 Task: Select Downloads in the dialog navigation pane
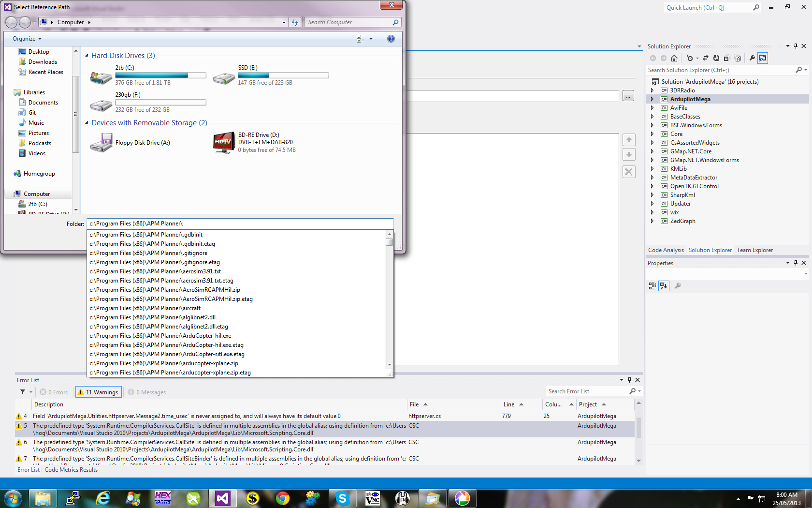pos(43,62)
